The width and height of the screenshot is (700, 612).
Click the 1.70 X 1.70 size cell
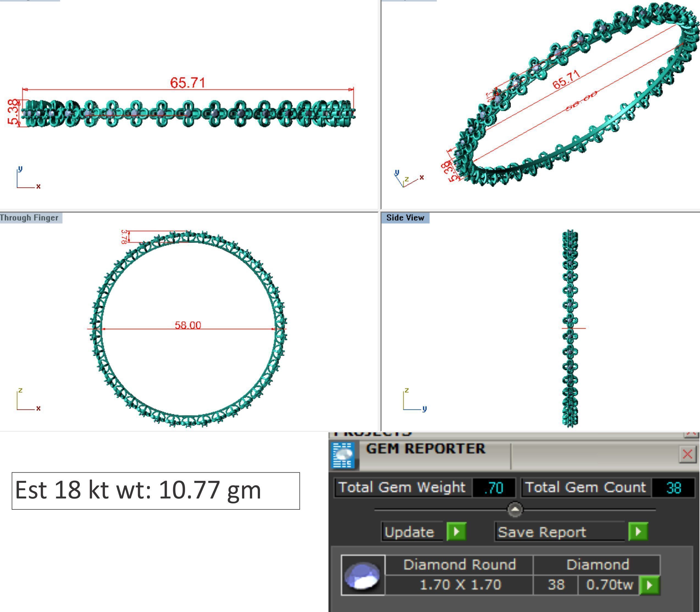tap(459, 585)
